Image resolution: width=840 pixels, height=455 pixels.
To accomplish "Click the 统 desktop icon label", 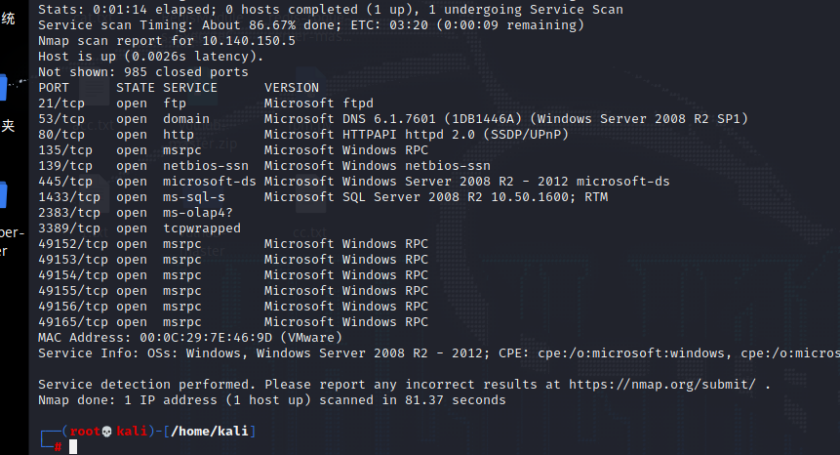I will tap(8, 19).
